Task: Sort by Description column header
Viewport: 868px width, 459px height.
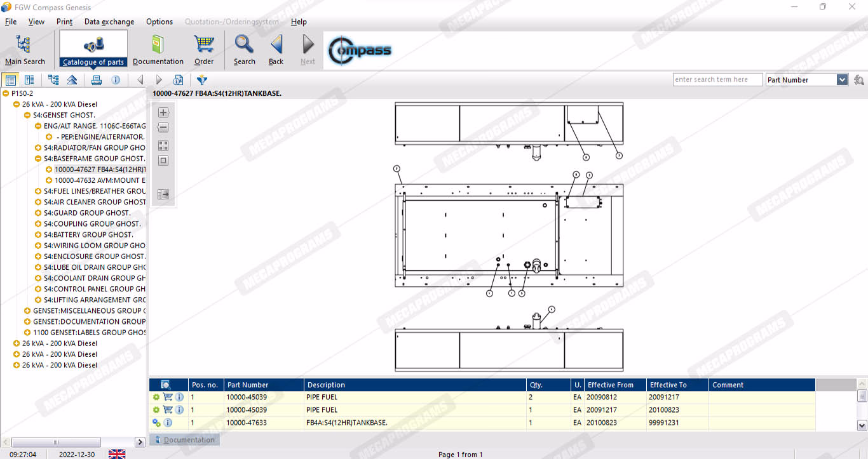Action: coord(415,385)
